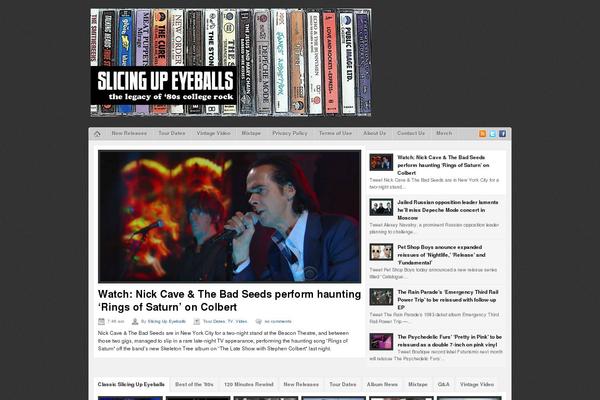The height and width of the screenshot is (400, 600).
Task: Click The Rain Parade sidebar thumbnail
Action: pos(381,297)
